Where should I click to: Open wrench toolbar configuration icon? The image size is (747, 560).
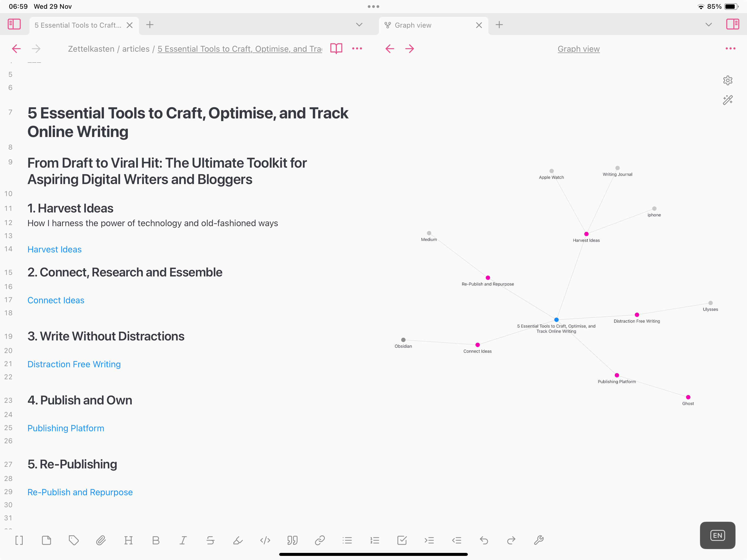(x=539, y=540)
